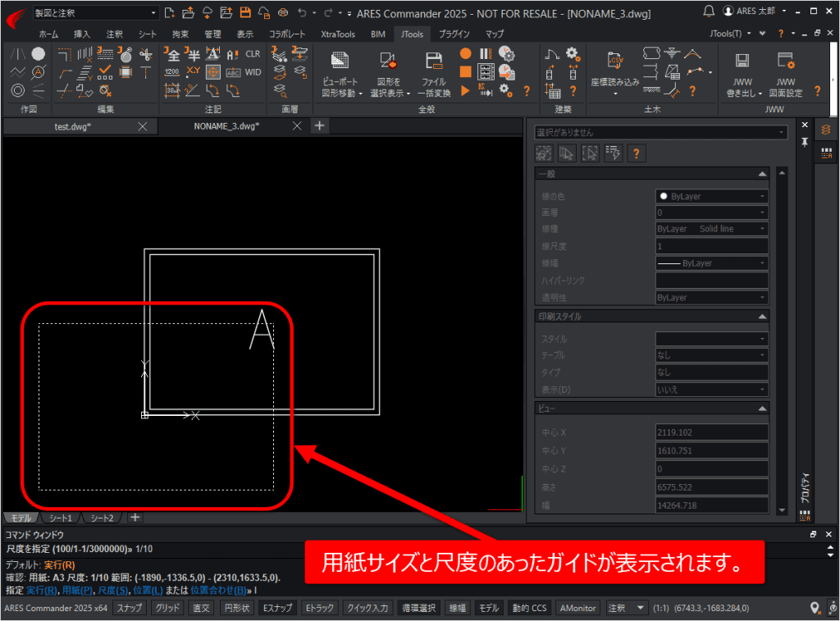Click the orange stop square in 全般

(466, 72)
